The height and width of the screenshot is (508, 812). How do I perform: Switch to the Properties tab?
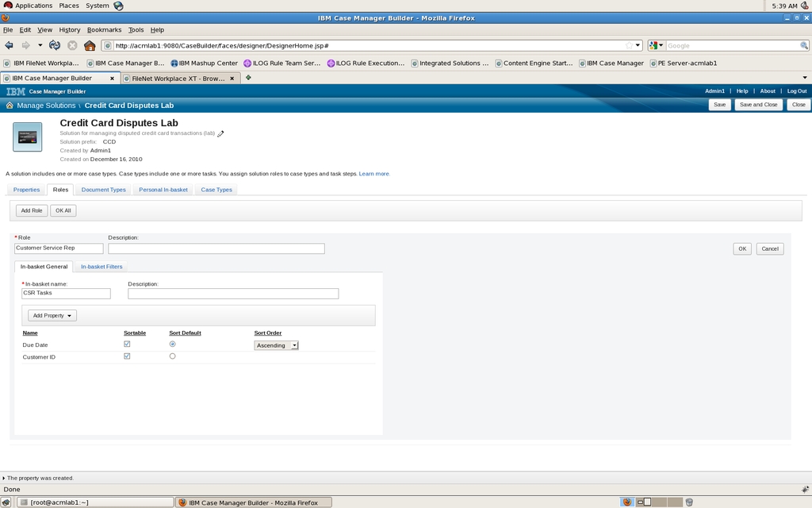tap(26, 190)
